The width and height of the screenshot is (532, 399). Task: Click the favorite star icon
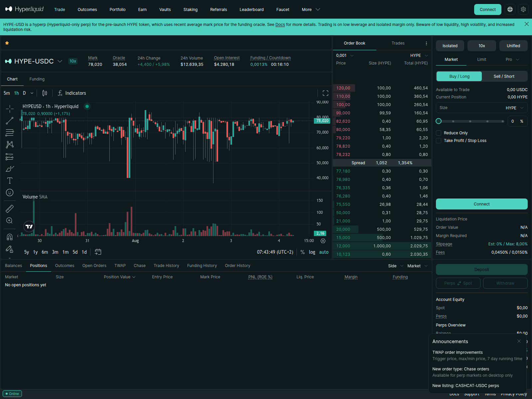pos(7,43)
